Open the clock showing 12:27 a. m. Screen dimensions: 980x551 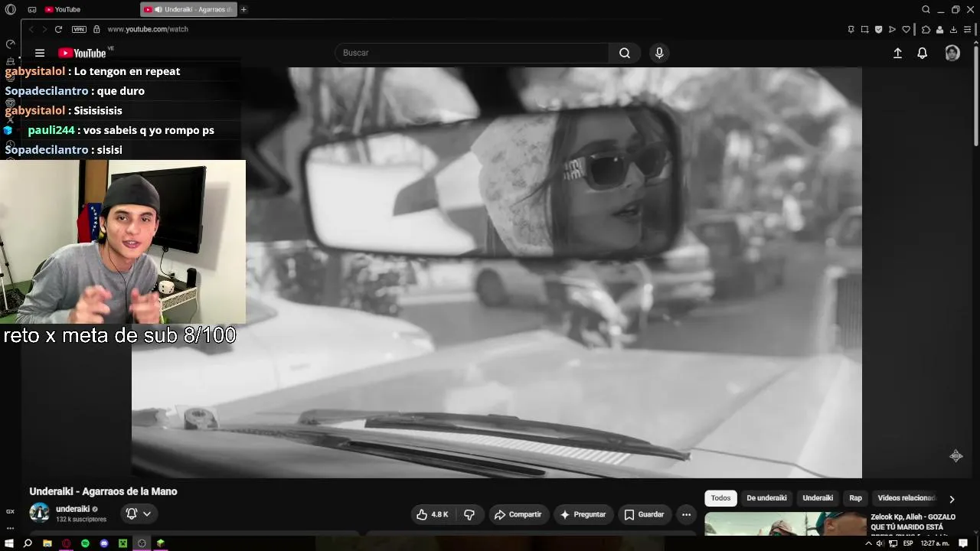coord(933,543)
